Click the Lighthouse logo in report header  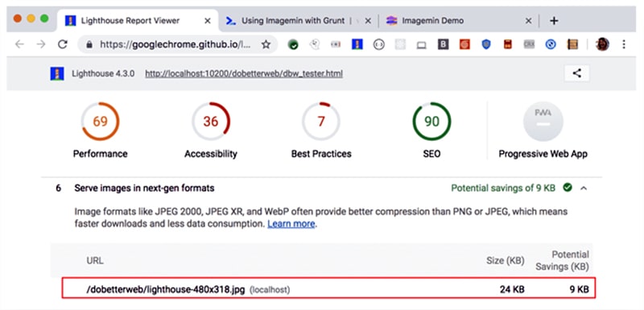[57, 74]
